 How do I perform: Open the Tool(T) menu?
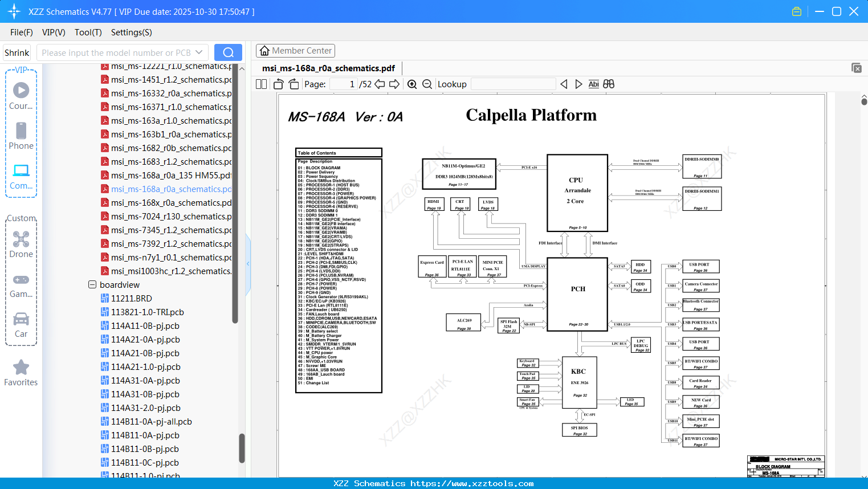click(x=88, y=32)
